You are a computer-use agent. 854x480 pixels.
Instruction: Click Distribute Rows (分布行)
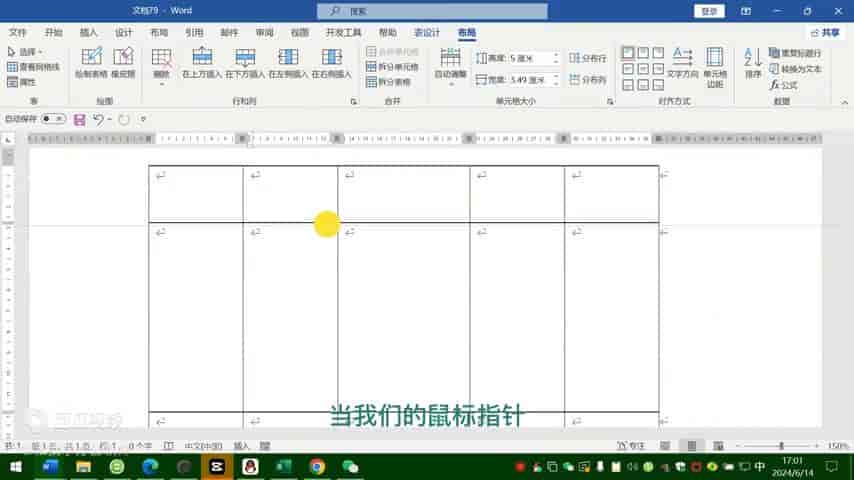(x=588, y=58)
